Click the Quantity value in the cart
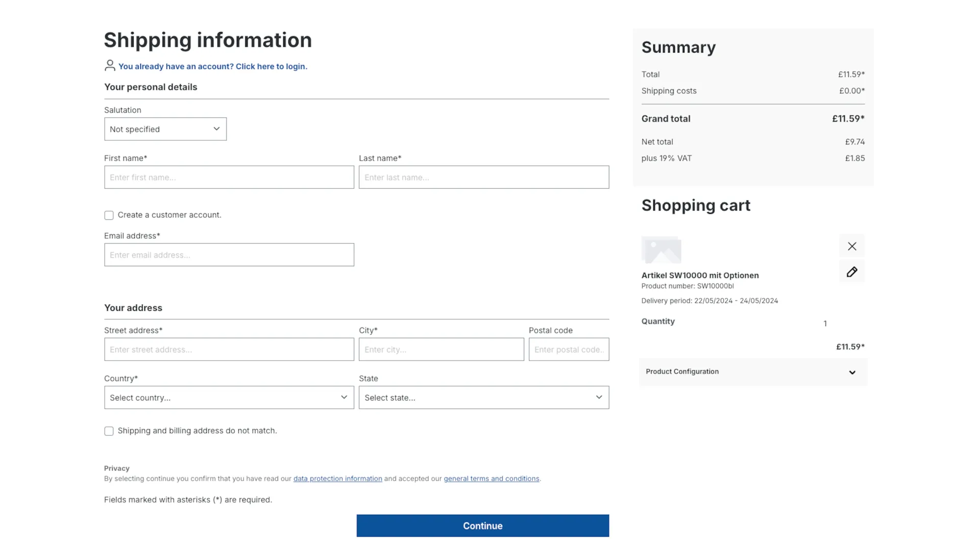This screenshot has height=551, width=980. tap(825, 323)
